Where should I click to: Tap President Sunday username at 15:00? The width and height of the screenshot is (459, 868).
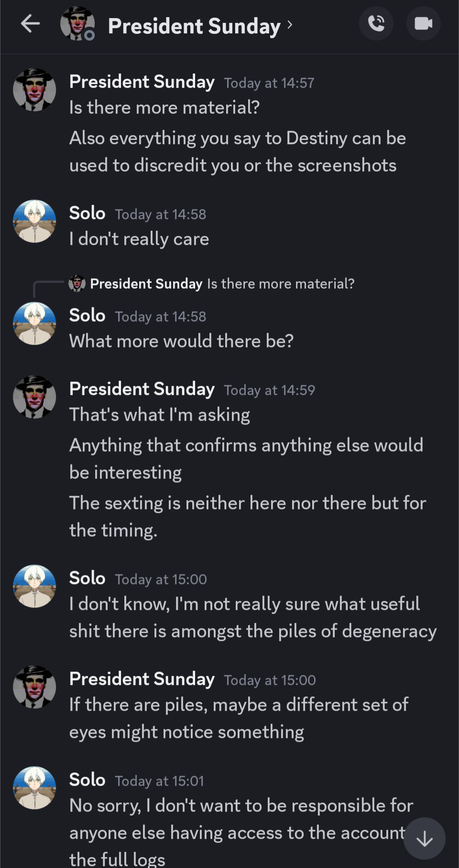(142, 679)
